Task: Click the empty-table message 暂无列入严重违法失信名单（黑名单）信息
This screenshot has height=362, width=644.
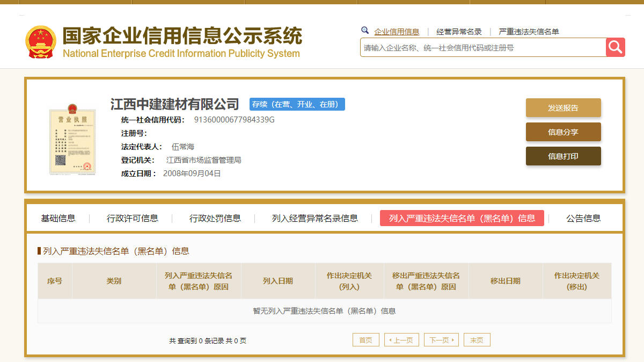Action: pos(324,311)
